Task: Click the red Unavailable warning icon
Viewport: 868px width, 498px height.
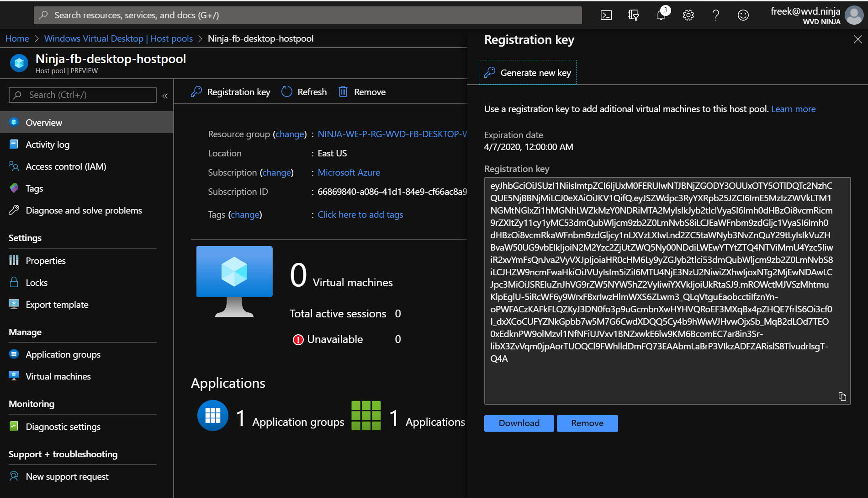Action: click(298, 340)
